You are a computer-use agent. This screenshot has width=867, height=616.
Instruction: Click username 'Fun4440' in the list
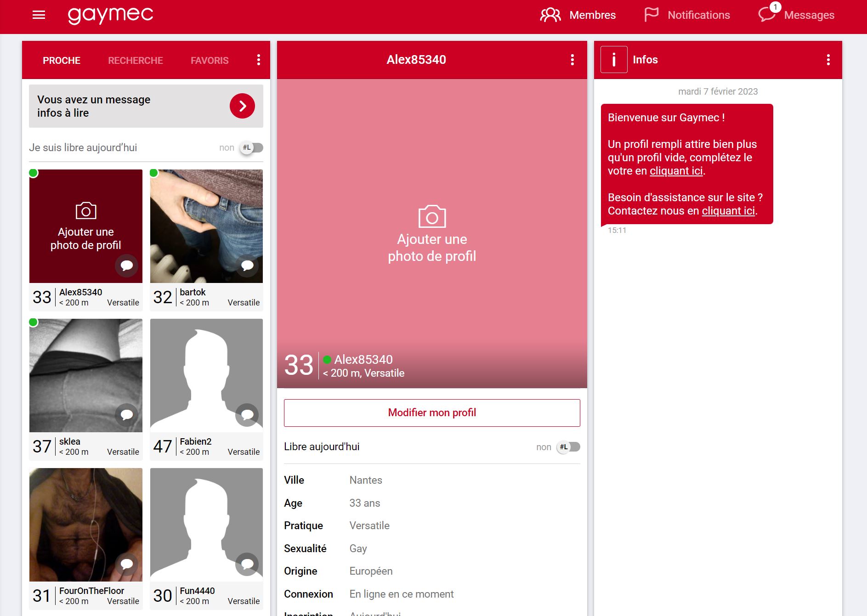(197, 591)
